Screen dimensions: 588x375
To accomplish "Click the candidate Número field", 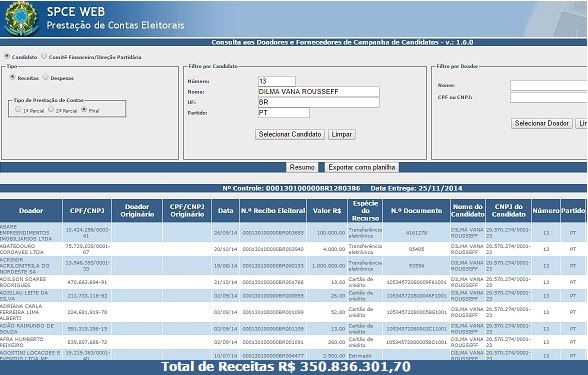I will pyautogui.click(x=277, y=81).
